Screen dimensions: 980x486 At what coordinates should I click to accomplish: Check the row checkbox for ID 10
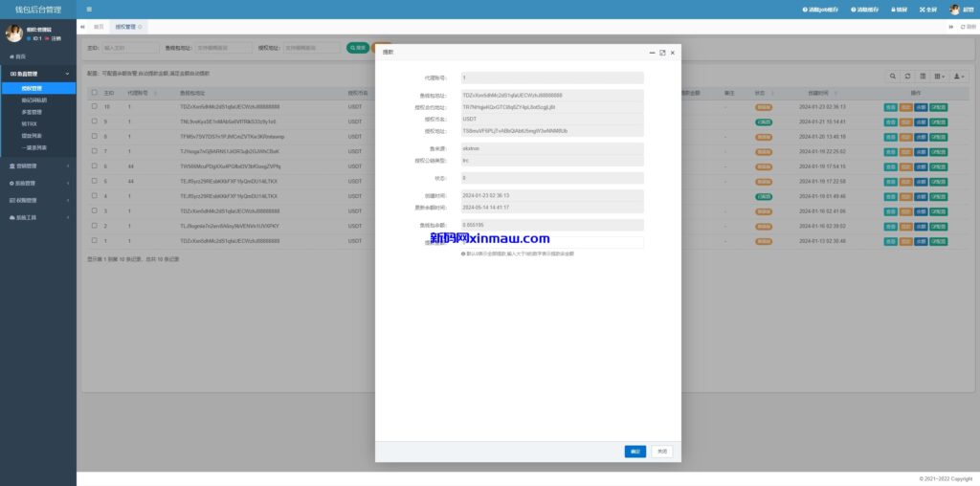[94, 107]
